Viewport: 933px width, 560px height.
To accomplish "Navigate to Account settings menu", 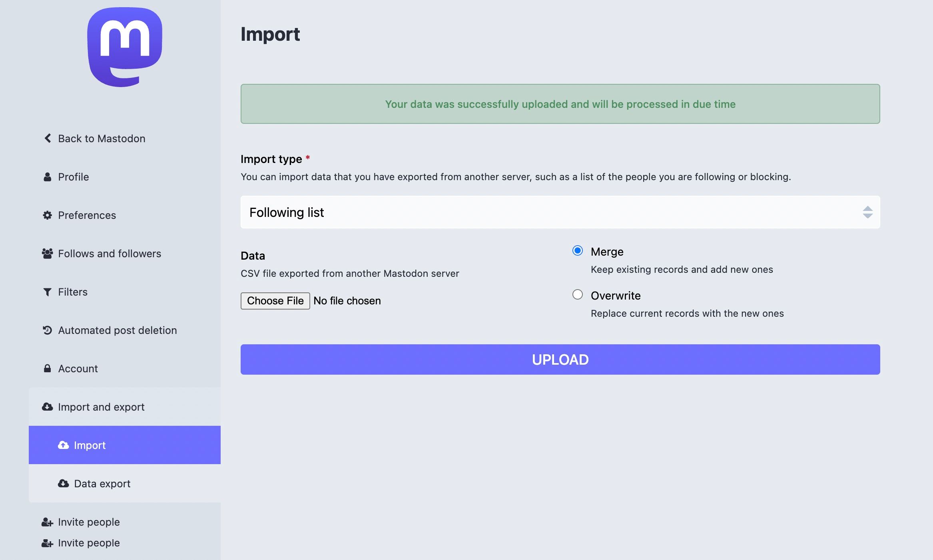I will 78,368.
